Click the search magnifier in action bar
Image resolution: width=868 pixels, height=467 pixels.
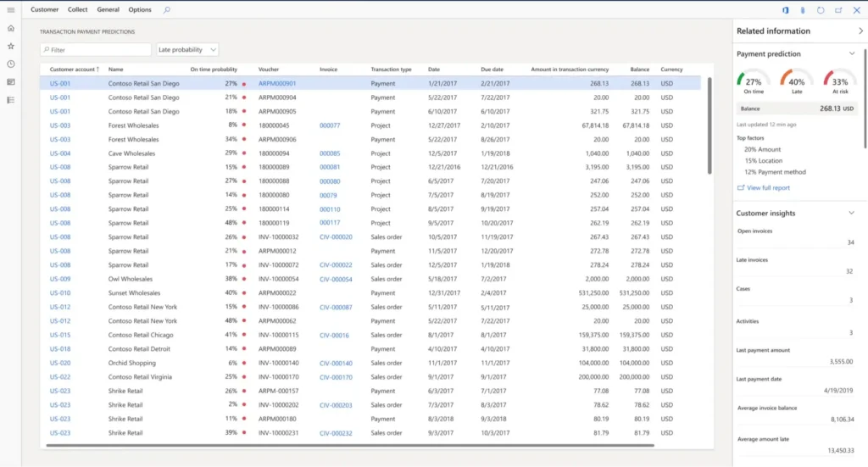(x=167, y=9)
